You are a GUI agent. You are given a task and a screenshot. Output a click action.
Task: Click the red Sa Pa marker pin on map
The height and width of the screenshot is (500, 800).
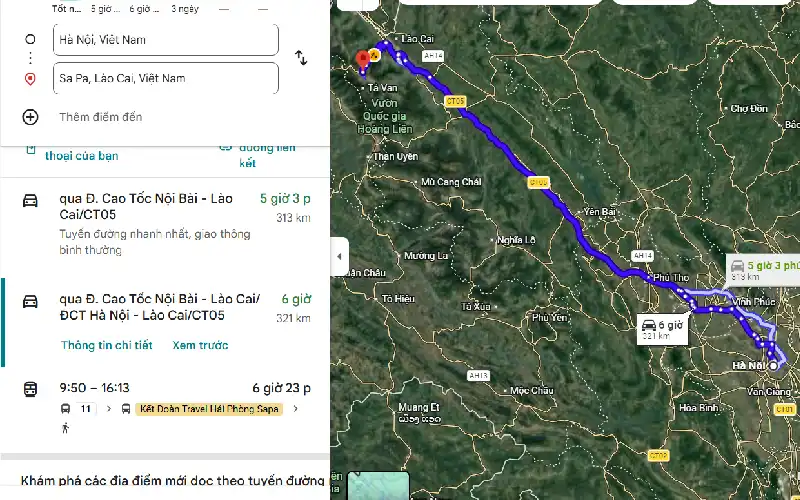[x=363, y=60]
